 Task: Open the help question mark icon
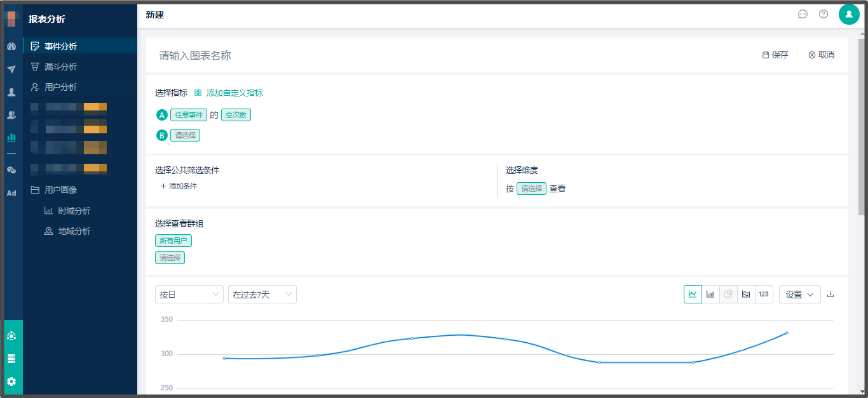[824, 14]
